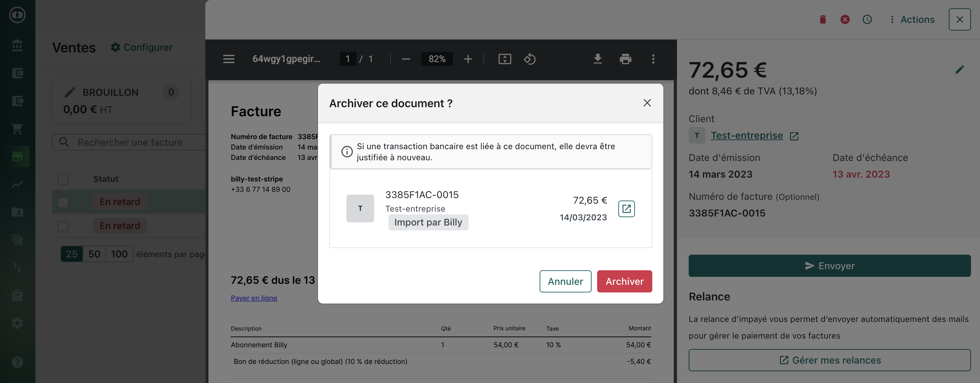This screenshot has width=980, height=383.
Task: Open the history clock icon
Action: [867, 19]
